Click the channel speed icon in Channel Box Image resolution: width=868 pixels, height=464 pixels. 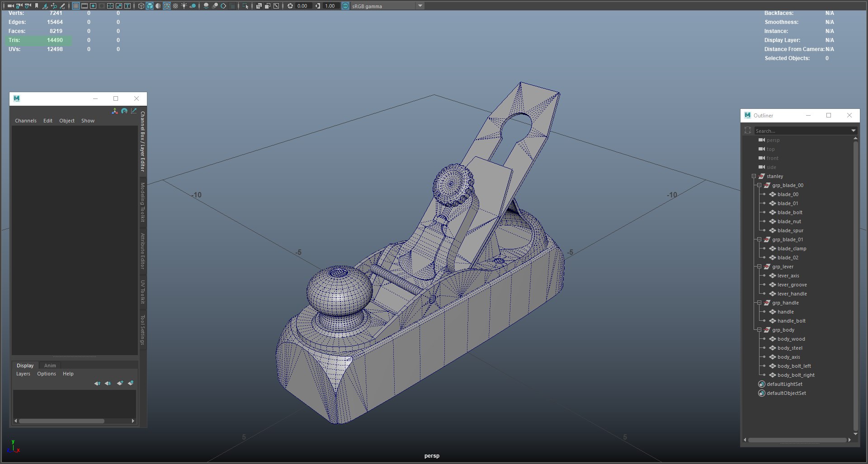[124, 111]
